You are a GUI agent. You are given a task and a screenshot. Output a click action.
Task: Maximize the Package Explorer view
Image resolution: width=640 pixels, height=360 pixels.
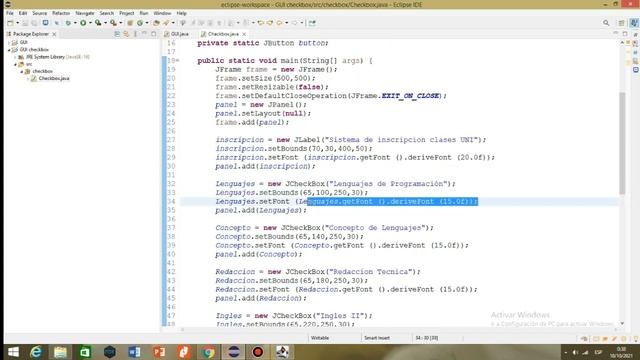click(153, 34)
